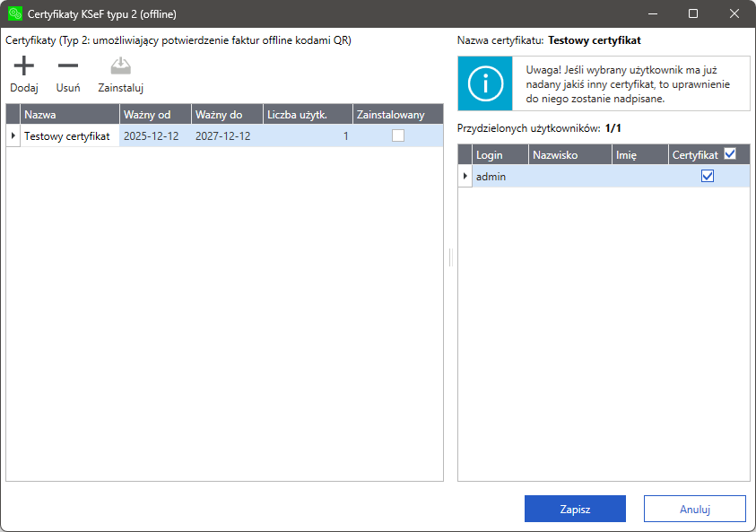Uncheck Certyfikat checkbox for admin user
Image resolution: width=756 pixels, height=532 pixels.
point(708,177)
